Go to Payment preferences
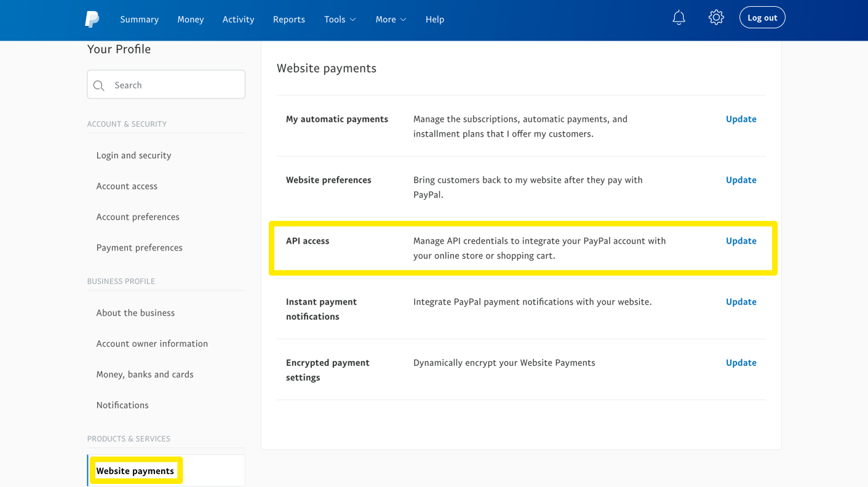The height and width of the screenshot is (487, 868). pos(139,248)
